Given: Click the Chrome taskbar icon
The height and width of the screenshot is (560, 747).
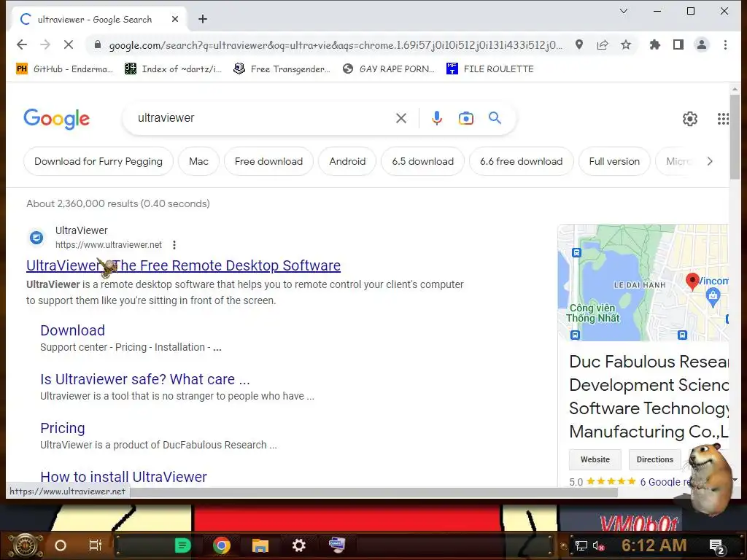Looking at the screenshot, I should point(222,545).
